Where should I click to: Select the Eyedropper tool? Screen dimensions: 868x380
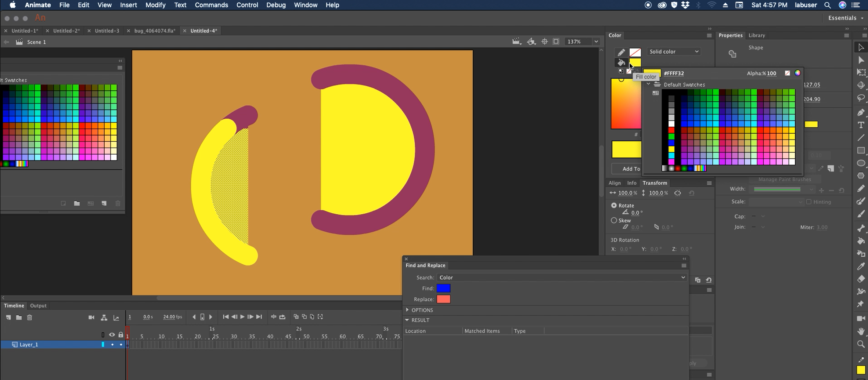[861, 266]
